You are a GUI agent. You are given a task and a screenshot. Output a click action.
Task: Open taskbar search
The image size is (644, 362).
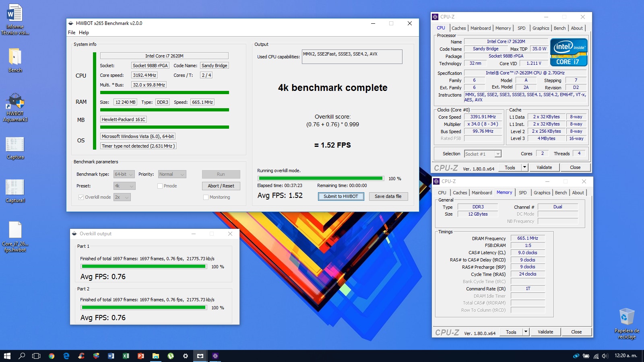pos(22,356)
